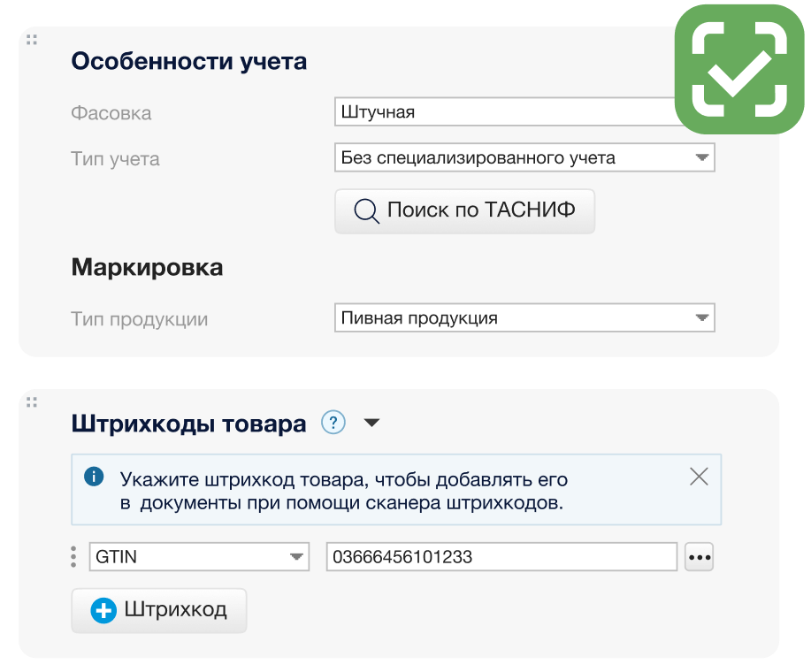
Task: Open the Тип продукции dropdown
Action: 524,318
